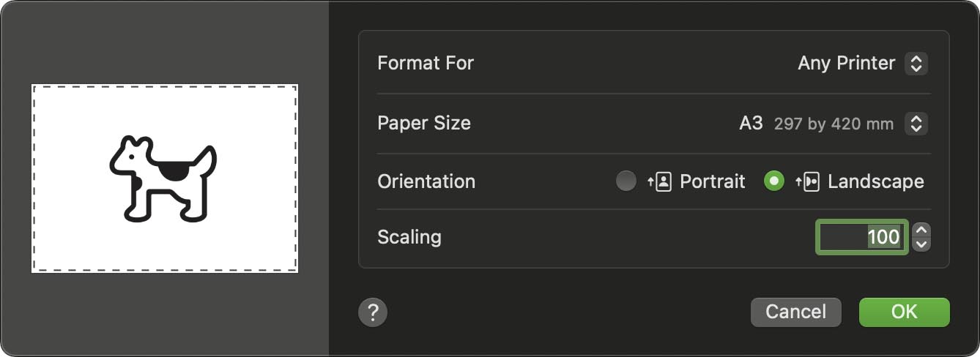Click the dog preview image
The height and width of the screenshot is (357, 980).
(x=164, y=178)
